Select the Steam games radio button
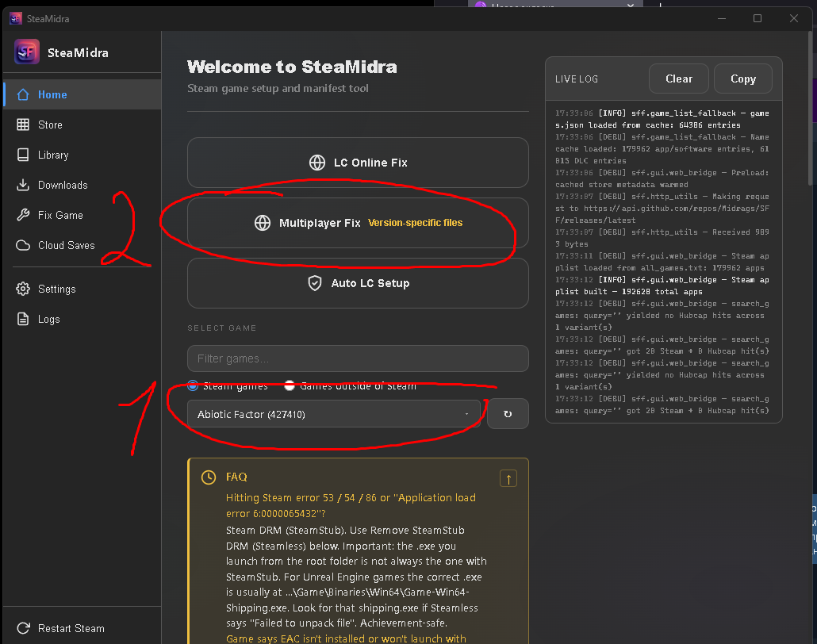The image size is (817, 644). tap(193, 385)
